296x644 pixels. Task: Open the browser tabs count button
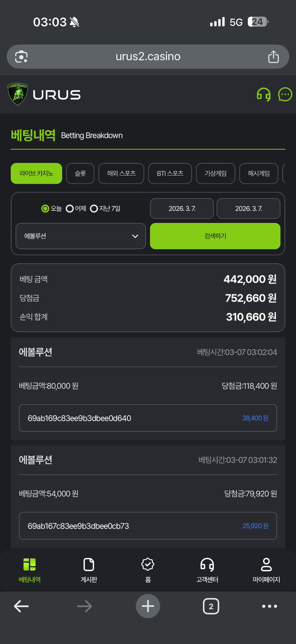(211, 606)
